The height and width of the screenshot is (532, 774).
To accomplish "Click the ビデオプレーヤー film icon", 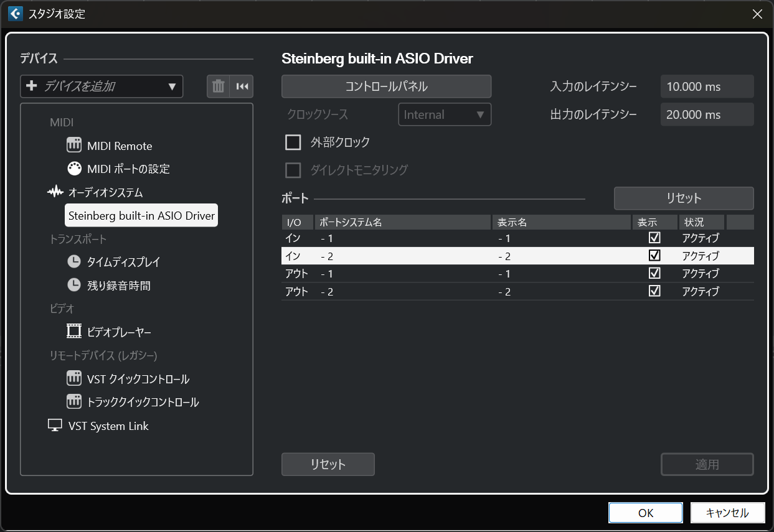I will pyautogui.click(x=74, y=332).
